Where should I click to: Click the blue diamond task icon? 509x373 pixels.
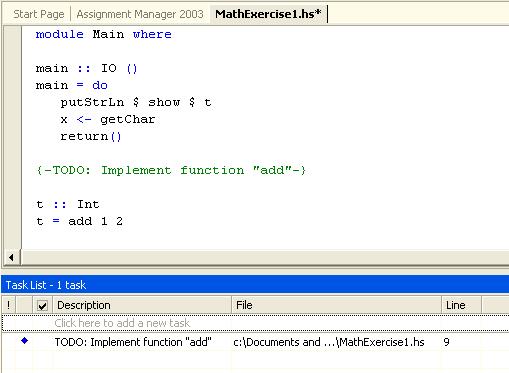(x=24, y=341)
